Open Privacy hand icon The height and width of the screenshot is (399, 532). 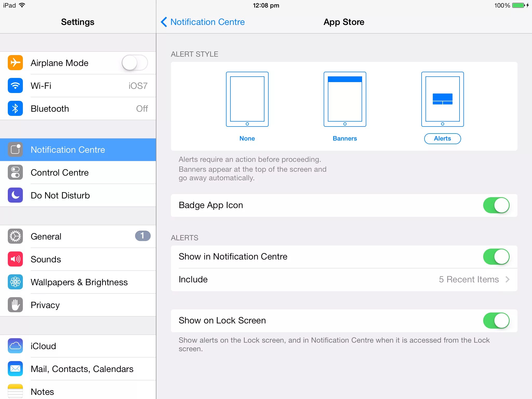[15, 305]
